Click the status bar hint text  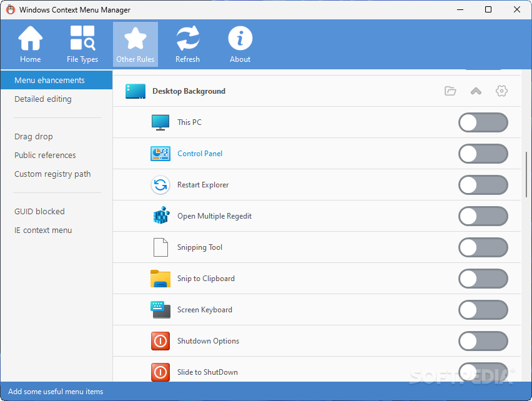[x=56, y=392]
